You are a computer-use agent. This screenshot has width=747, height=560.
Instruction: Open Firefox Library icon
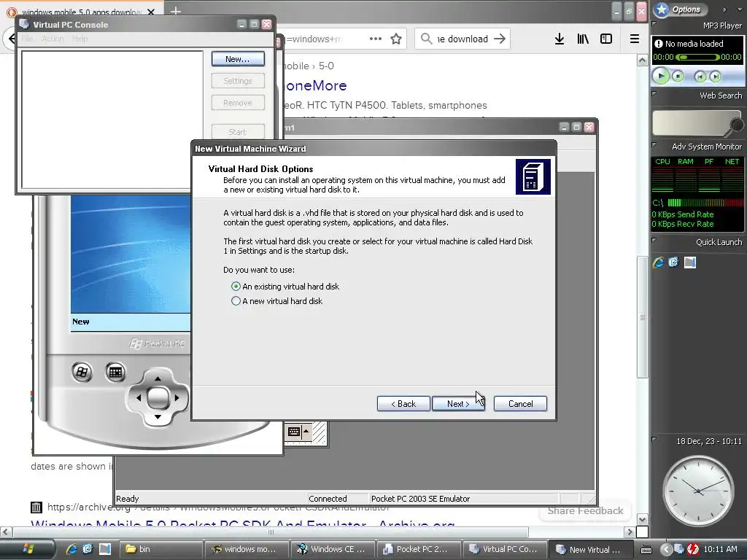[x=583, y=39]
